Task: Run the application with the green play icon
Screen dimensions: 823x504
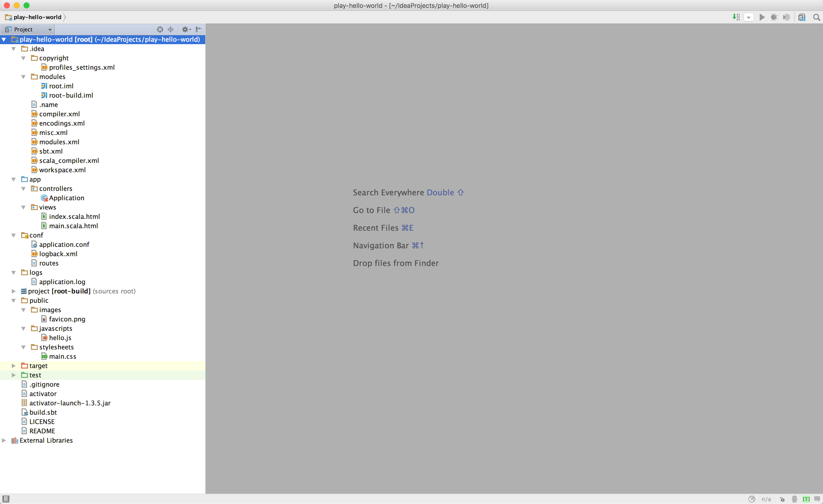Action: coord(762,17)
